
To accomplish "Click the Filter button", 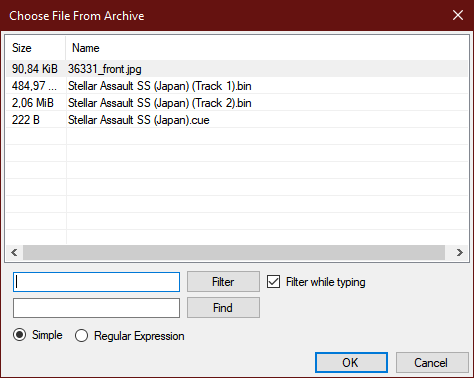I will [x=223, y=282].
